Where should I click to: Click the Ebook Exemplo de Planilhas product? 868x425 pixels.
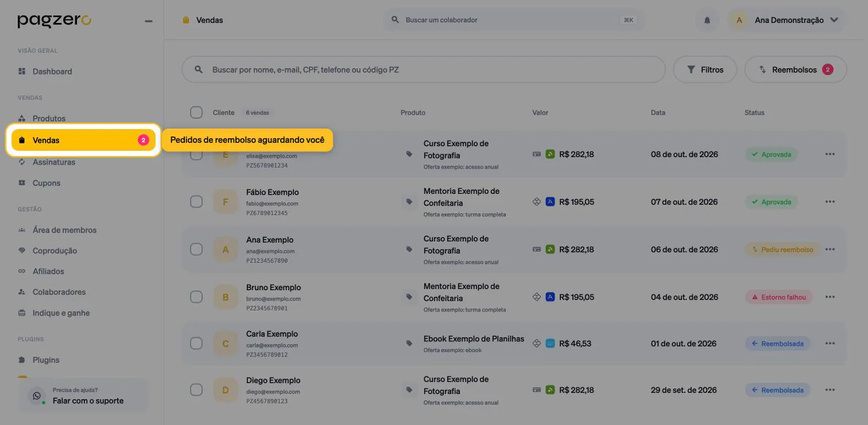coord(474,339)
